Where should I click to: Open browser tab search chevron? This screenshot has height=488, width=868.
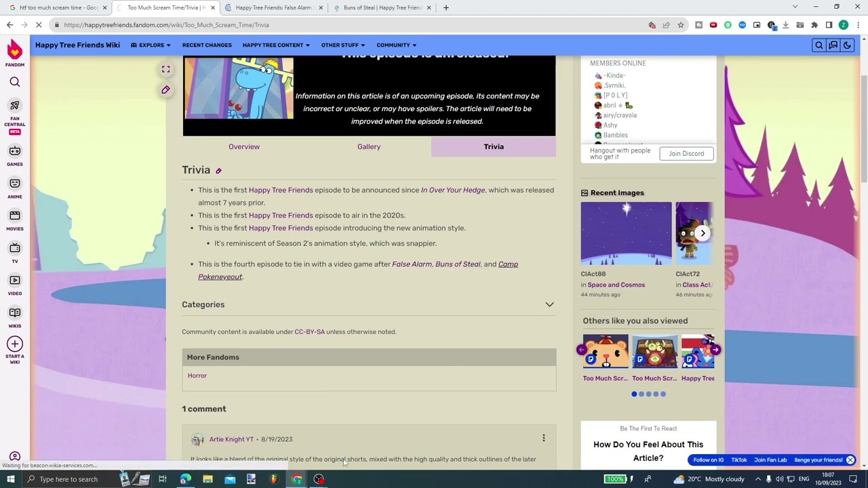pyautogui.click(x=795, y=7)
